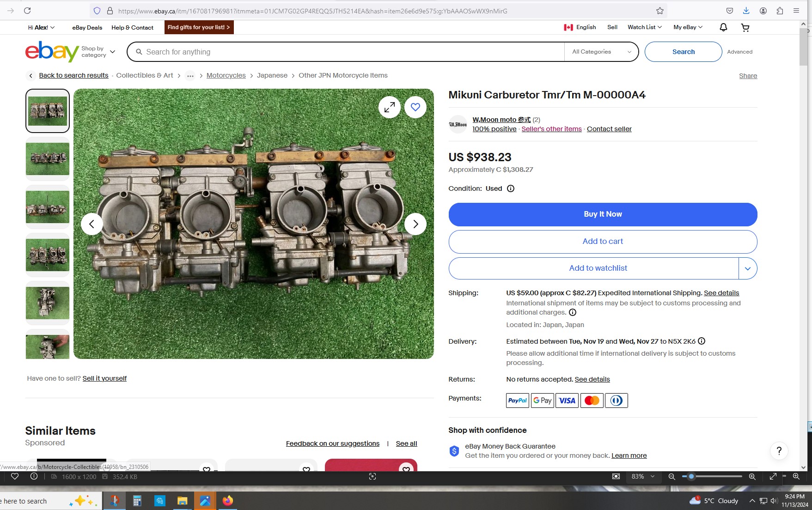This screenshot has height=510, width=812.
Task: Open the shopping cart icon
Action: 745,28
